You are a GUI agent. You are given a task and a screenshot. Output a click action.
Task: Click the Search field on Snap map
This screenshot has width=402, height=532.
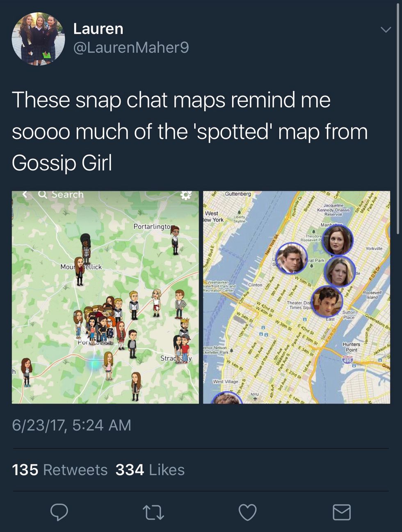[x=61, y=195]
